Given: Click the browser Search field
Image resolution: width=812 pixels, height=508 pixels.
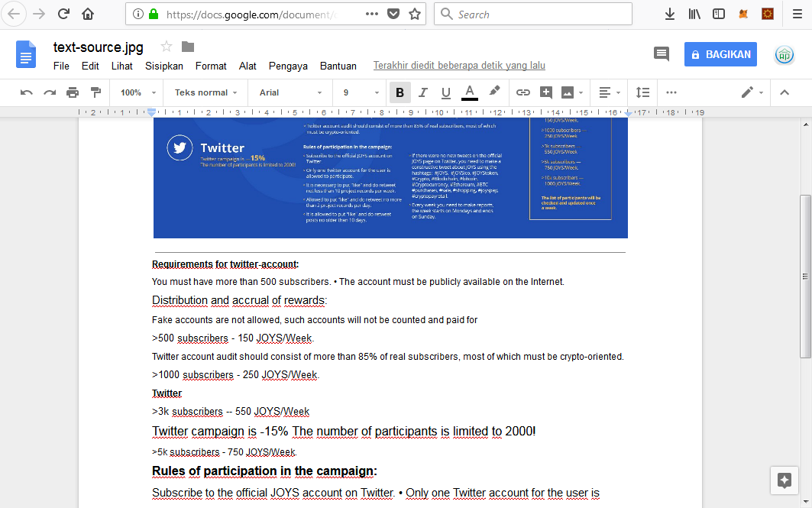Looking at the screenshot, I should (533, 14).
